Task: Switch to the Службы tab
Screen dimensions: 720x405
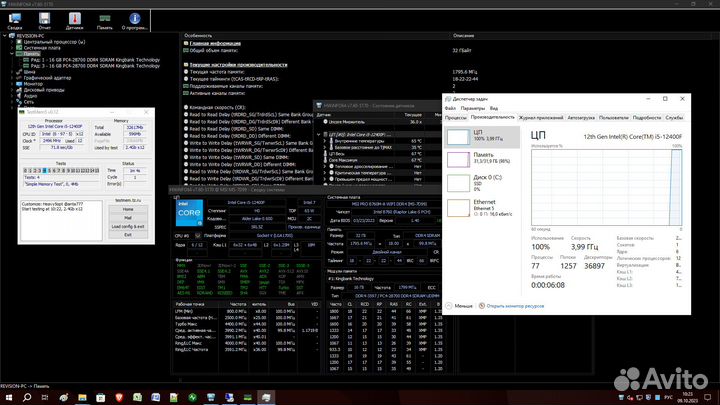Action: (674, 118)
